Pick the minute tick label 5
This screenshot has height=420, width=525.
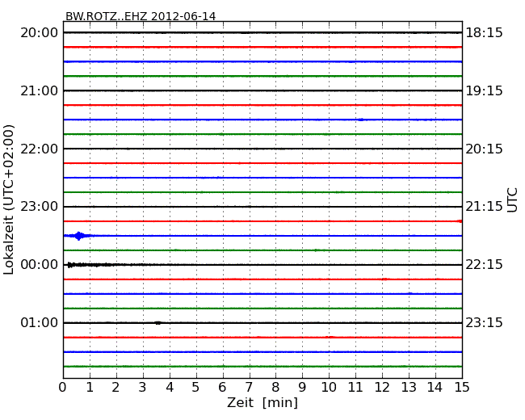tap(196, 387)
